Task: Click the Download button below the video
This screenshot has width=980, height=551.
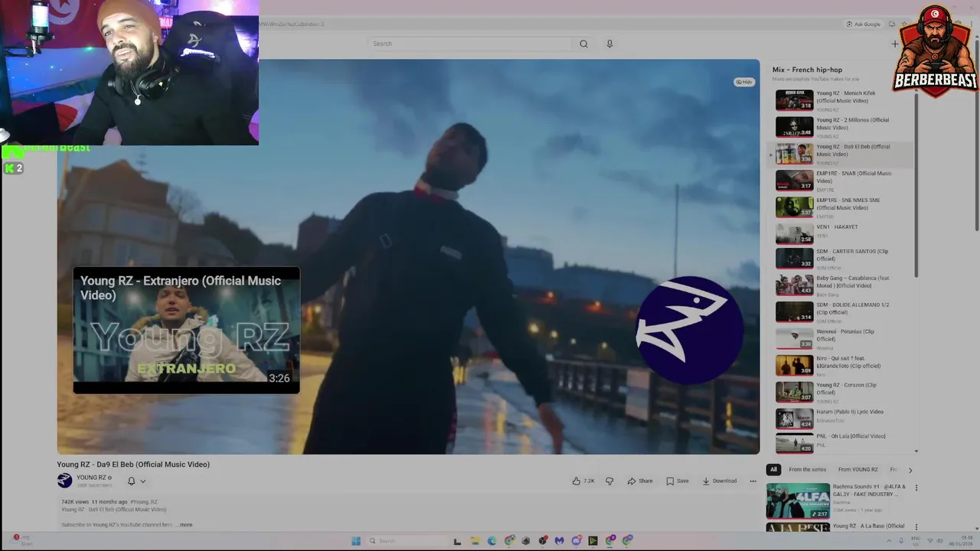Action: [720, 481]
